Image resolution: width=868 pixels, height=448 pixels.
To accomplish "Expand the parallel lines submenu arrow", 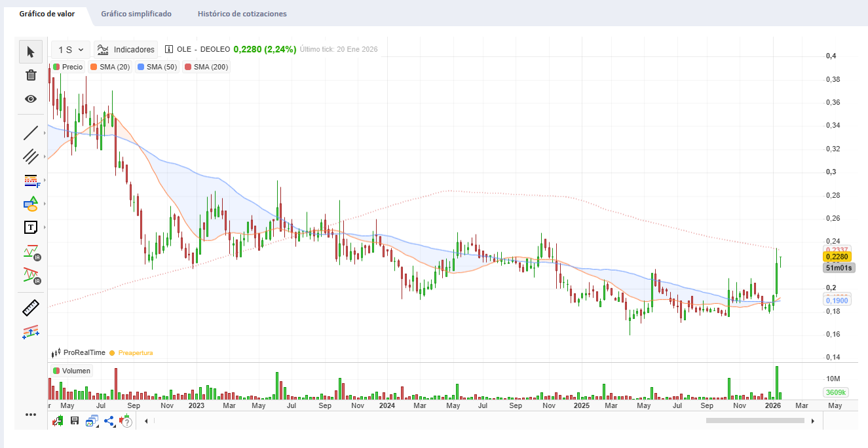I will (45, 157).
